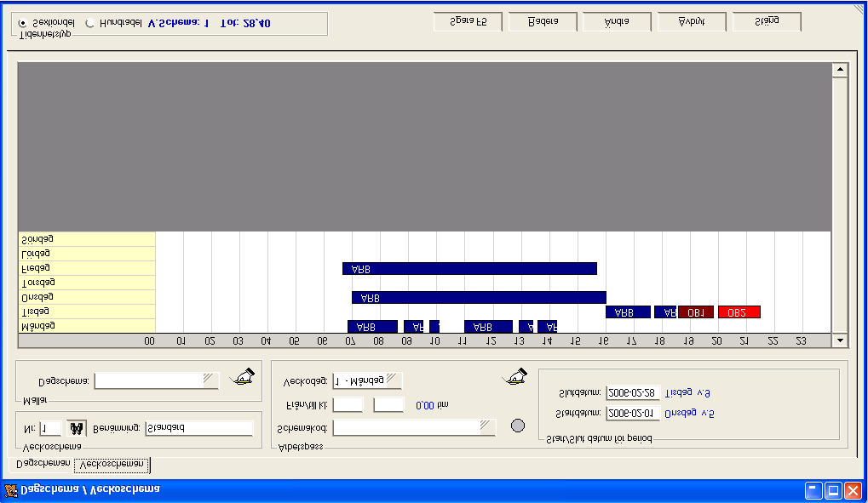The width and height of the screenshot is (868, 503).
Task: Click the 00 hour label on the axis
Action: 149,341
